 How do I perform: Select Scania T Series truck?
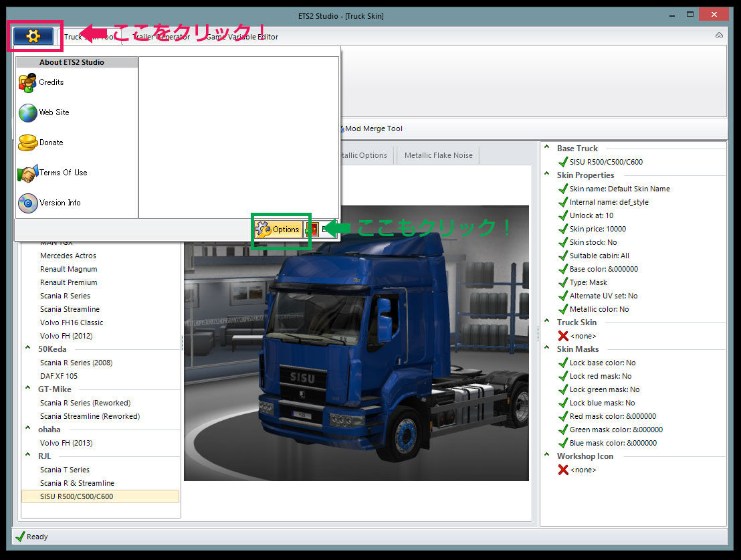click(x=65, y=470)
